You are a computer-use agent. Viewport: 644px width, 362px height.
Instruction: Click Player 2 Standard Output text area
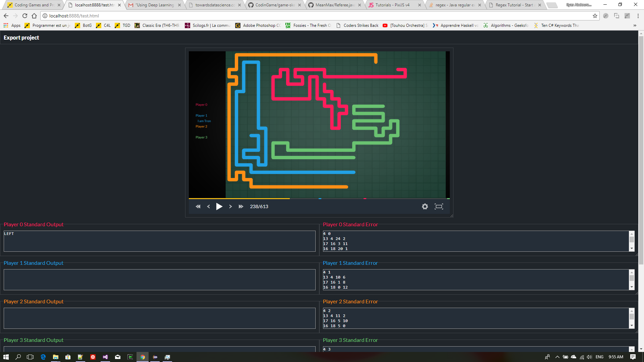pyautogui.click(x=160, y=318)
